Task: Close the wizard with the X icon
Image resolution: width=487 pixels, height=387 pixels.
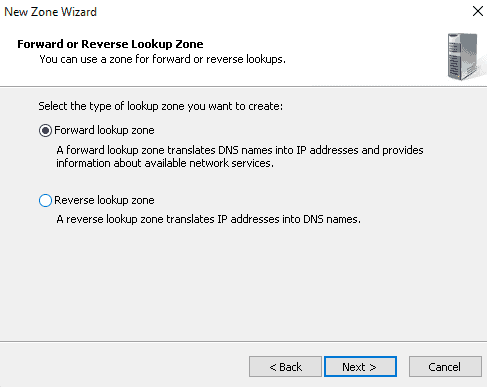Action: [478, 11]
